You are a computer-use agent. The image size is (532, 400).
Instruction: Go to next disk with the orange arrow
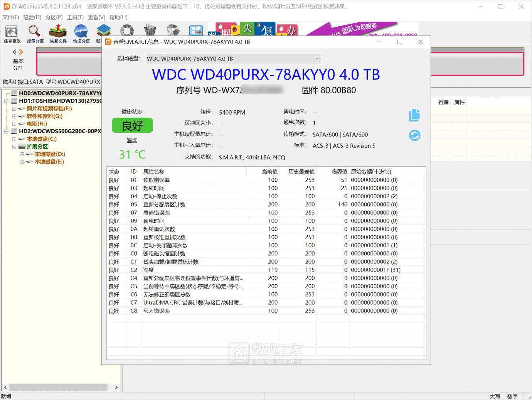click(21, 52)
